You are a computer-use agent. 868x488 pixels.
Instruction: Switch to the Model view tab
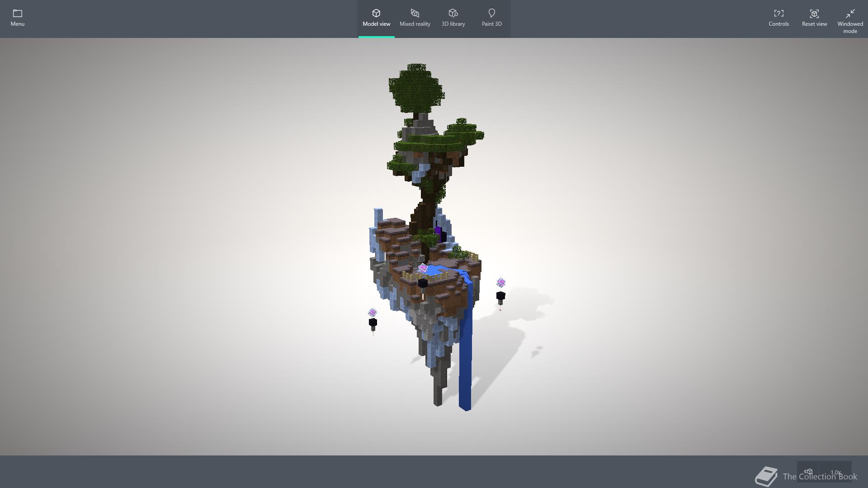[x=376, y=19]
